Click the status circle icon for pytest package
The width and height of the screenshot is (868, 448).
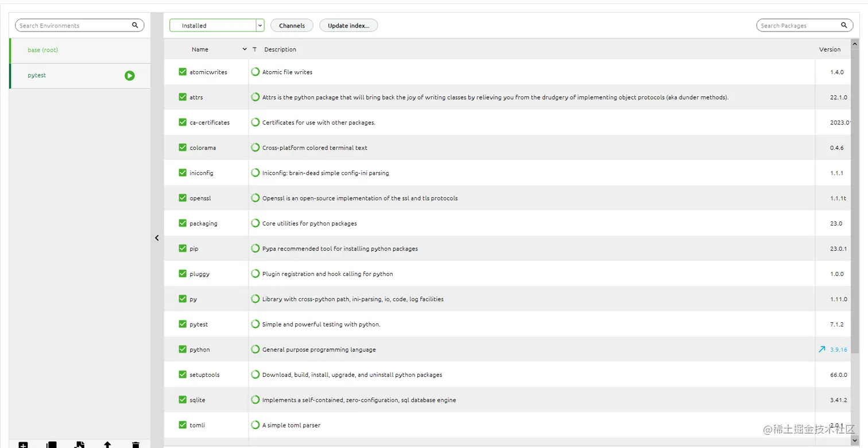tap(255, 324)
